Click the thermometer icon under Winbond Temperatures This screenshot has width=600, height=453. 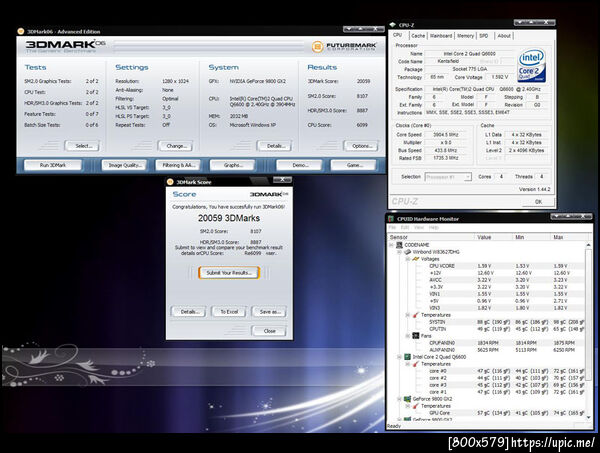click(x=416, y=315)
